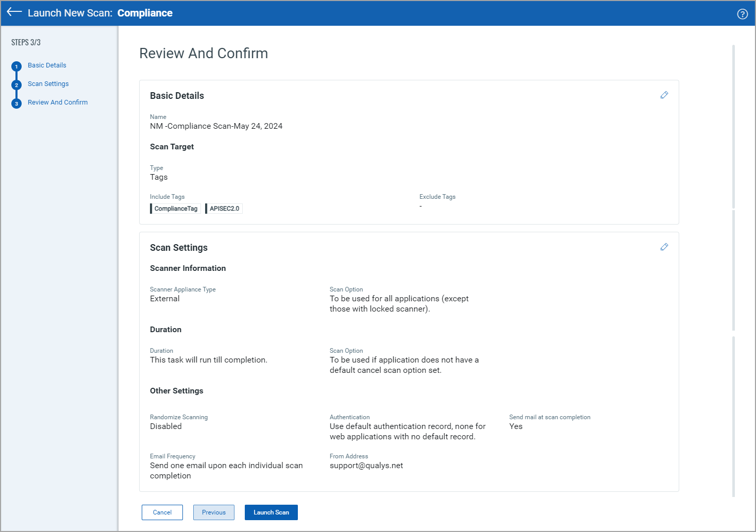Edit Basic Details with the pencil icon
756x532 pixels.
664,95
